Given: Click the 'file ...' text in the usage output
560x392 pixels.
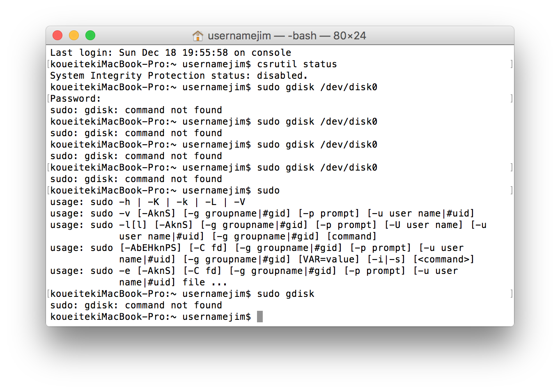Looking at the screenshot, I should click(205, 282).
